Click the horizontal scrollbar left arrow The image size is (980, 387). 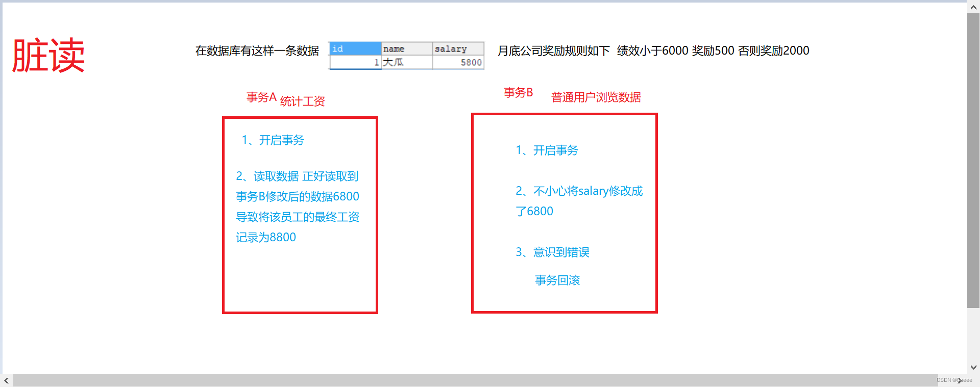pyautogui.click(x=7, y=380)
